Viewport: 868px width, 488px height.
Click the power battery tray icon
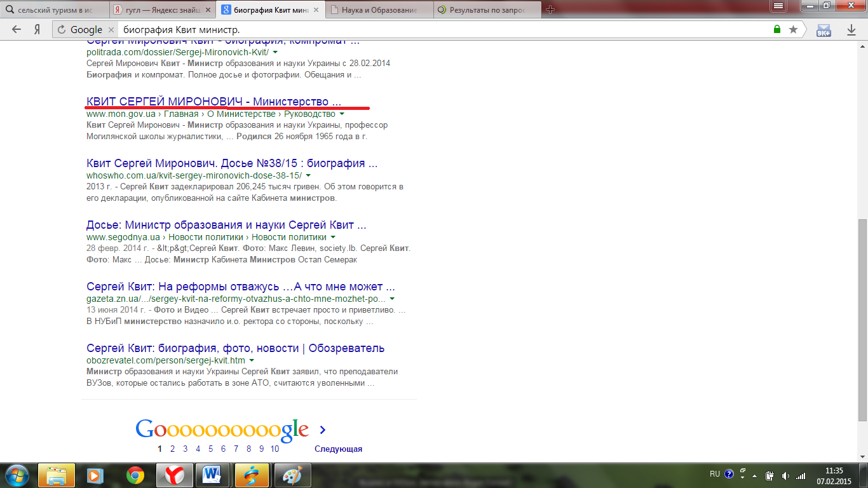(770, 475)
